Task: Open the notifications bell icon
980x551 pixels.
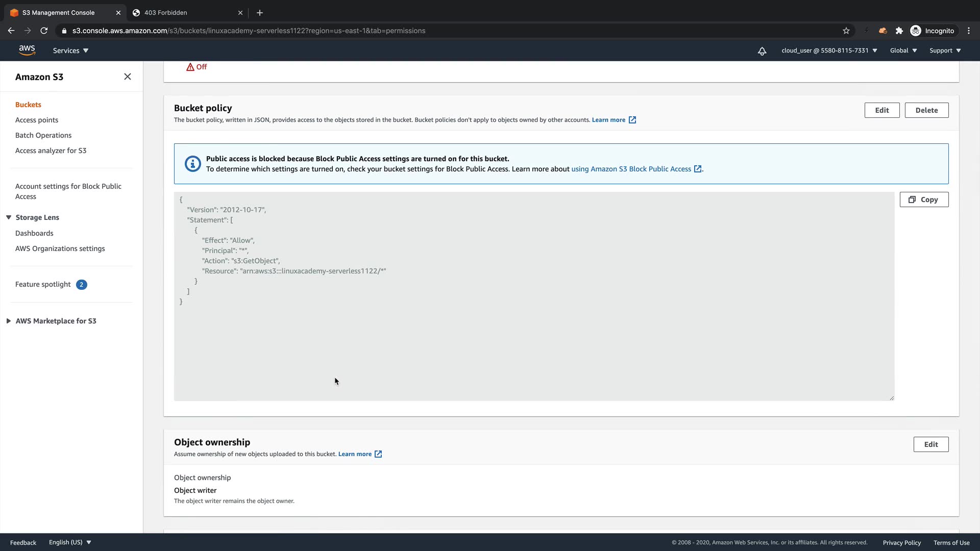Action: coord(762,51)
